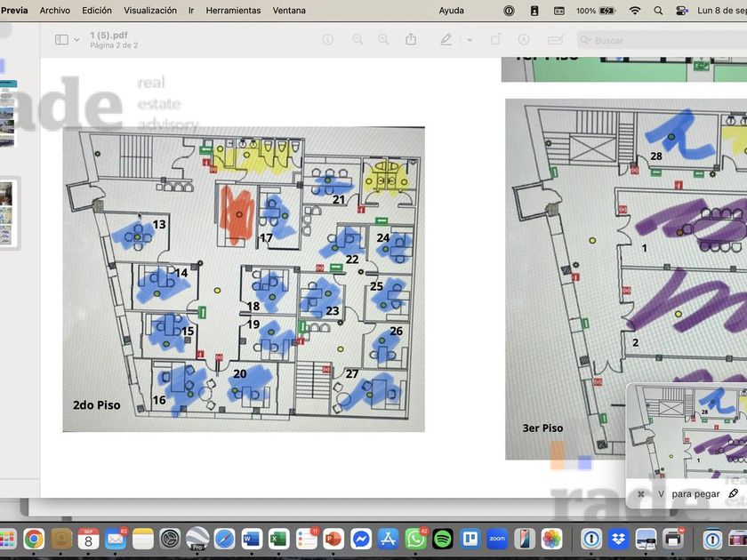Click the 1 (5).pdf window title
Viewport: 747px width, 560px height.
108,36
